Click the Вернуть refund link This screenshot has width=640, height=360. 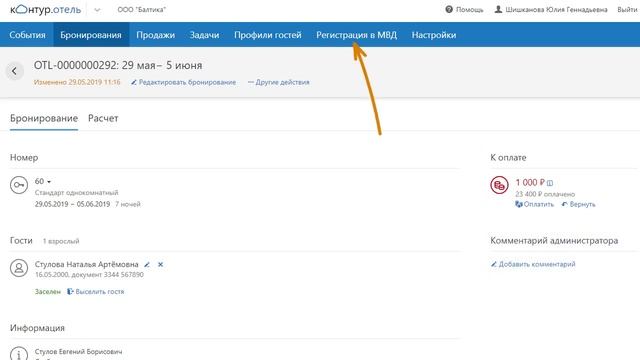pos(578,204)
